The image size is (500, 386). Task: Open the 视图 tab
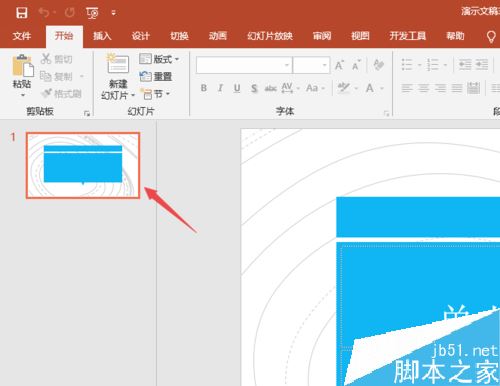click(360, 36)
